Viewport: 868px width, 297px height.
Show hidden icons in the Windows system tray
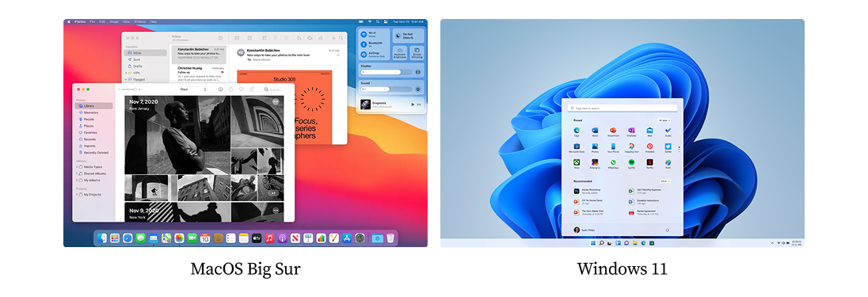(x=772, y=242)
